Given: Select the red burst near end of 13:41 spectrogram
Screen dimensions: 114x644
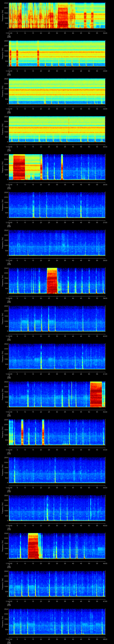Looking at the screenshot, I should [x=96, y=394].
